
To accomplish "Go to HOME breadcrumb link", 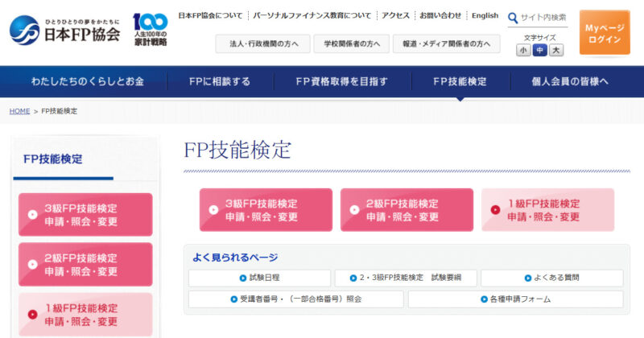I will click(19, 111).
